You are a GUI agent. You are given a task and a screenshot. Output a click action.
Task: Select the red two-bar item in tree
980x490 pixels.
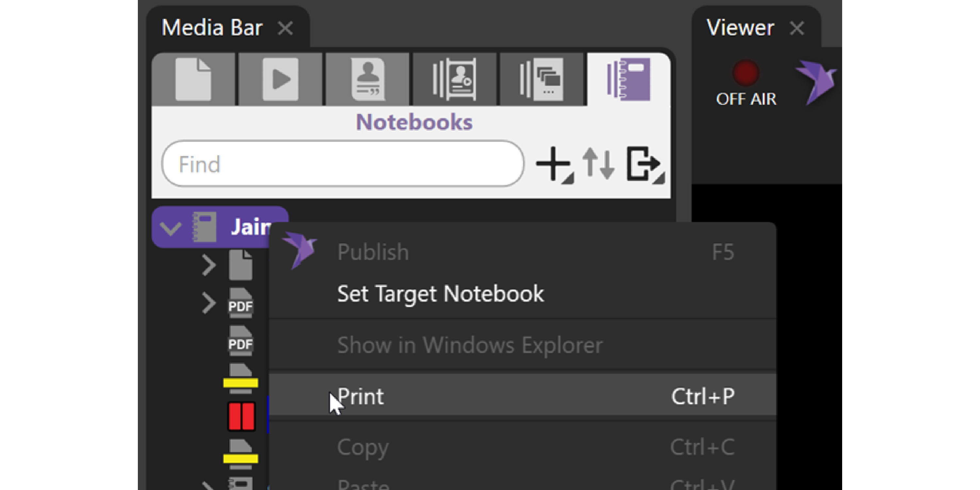tap(241, 416)
